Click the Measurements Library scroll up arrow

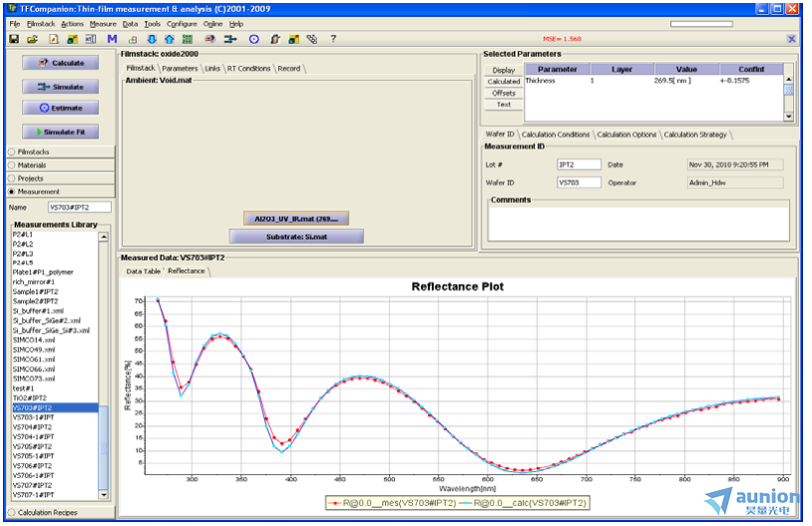[x=104, y=237]
